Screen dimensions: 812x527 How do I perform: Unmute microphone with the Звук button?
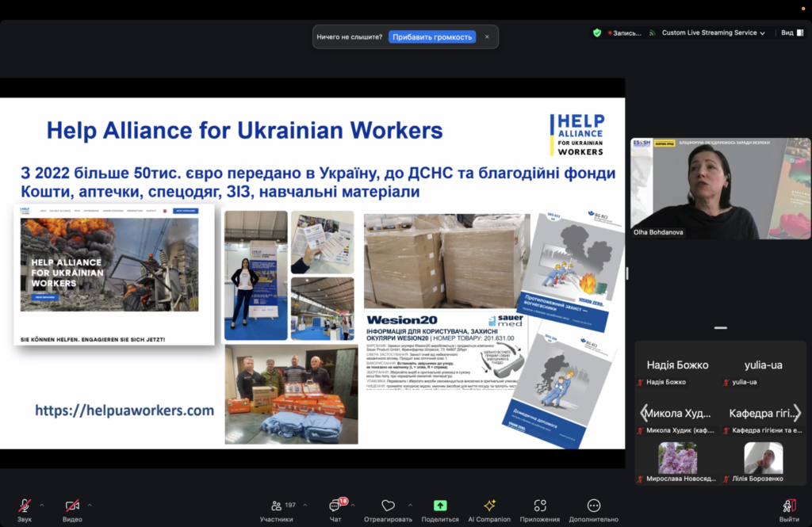click(x=25, y=510)
